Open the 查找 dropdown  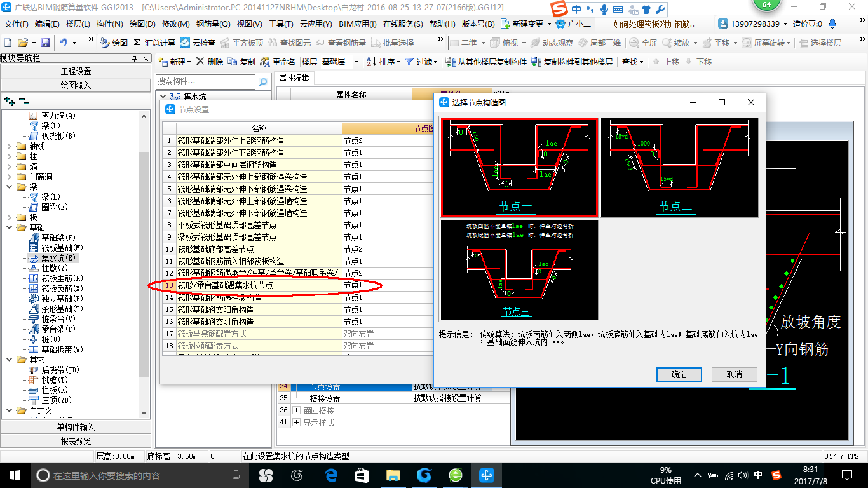(632, 62)
